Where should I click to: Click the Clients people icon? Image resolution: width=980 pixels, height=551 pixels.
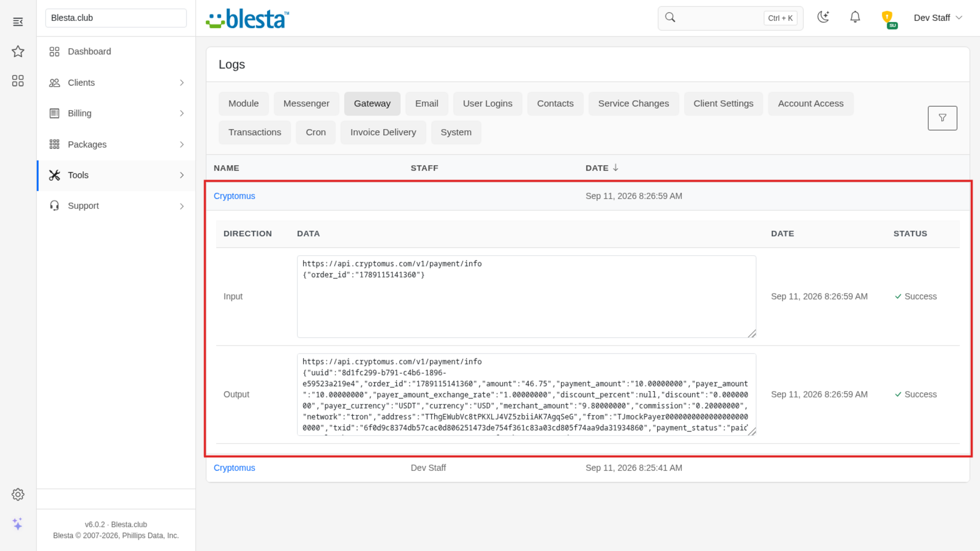coord(54,83)
